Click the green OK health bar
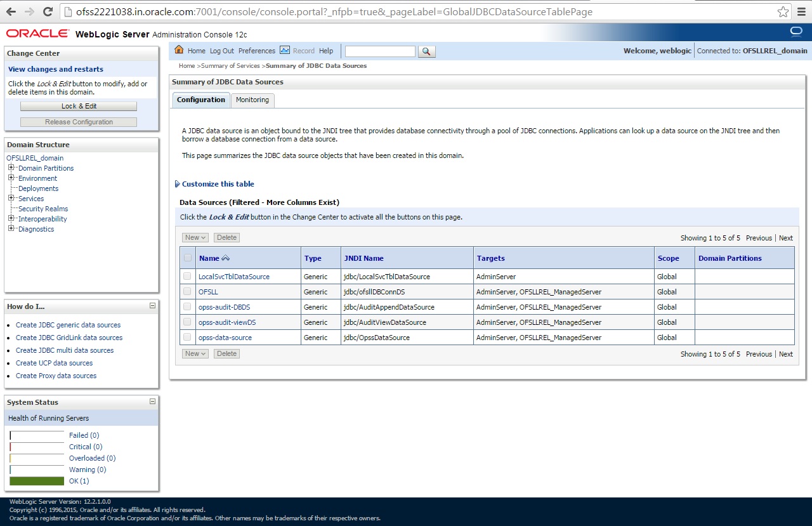 click(x=37, y=481)
